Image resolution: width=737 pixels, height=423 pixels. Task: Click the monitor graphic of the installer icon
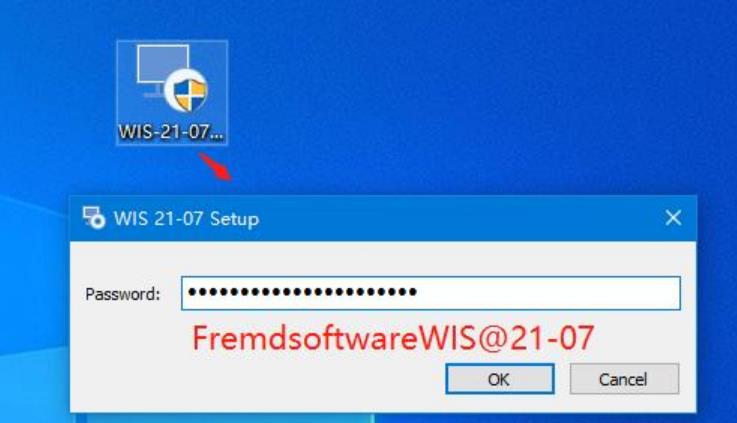[162, 70]
